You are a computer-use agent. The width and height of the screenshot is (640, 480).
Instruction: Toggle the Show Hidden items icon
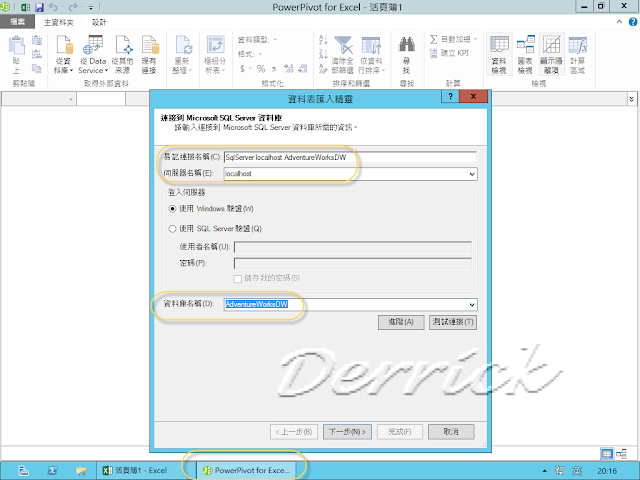point(551,55)
